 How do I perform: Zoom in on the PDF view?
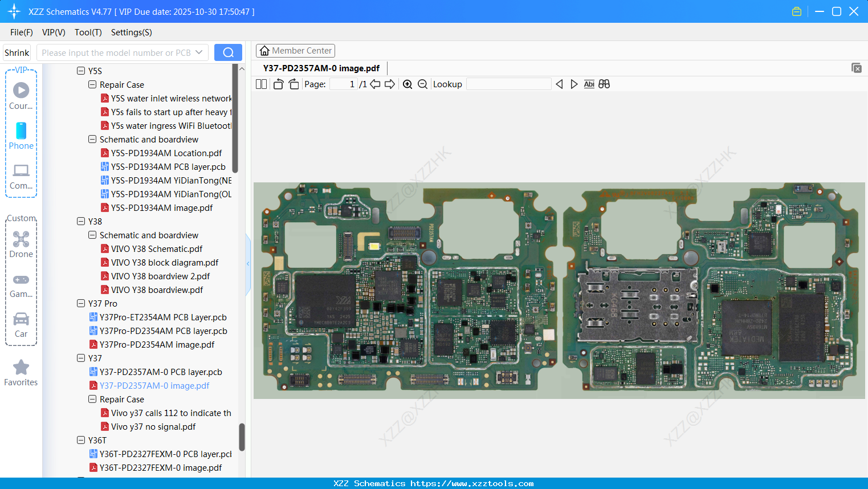point(407,84)
